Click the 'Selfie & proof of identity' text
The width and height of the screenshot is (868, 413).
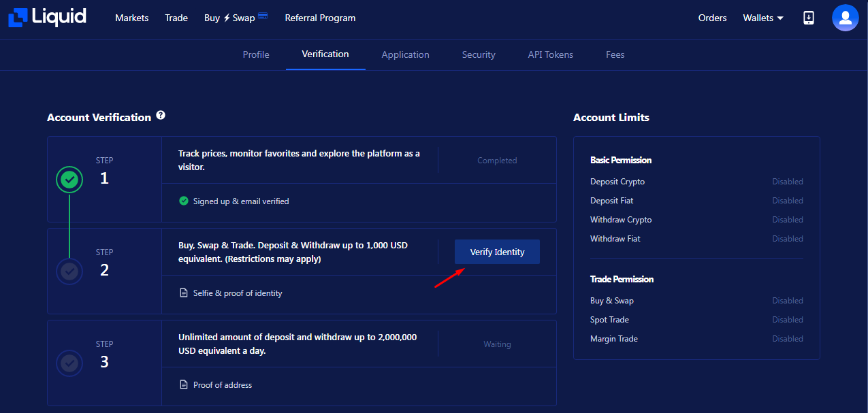(x=238, y=293)
